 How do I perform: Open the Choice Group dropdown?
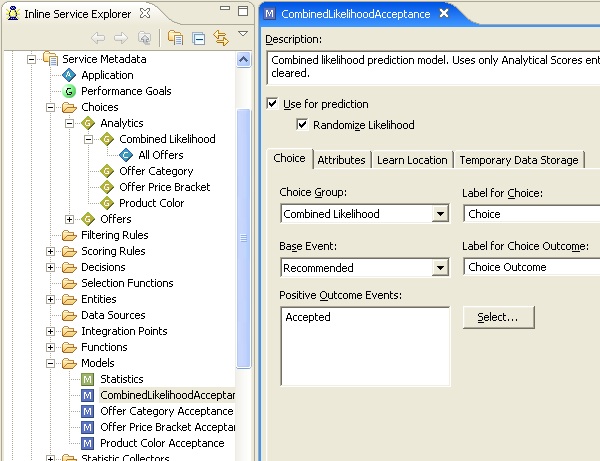tap(440, 214)
